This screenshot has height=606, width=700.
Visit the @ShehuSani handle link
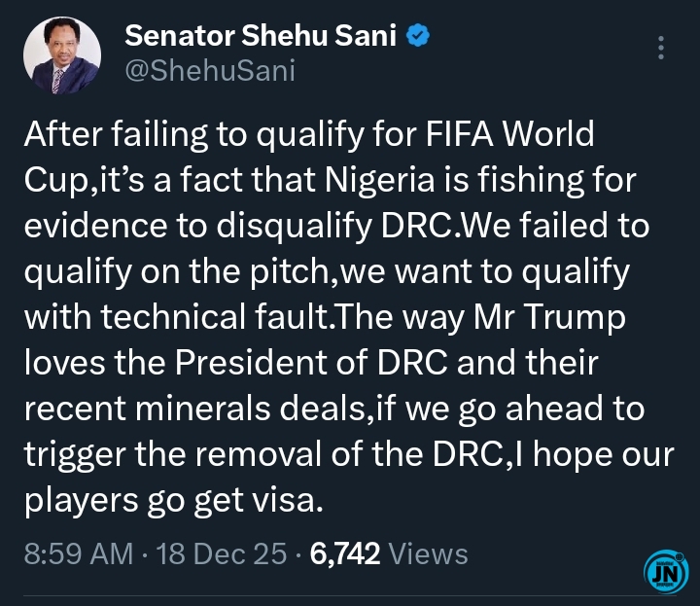click(x=210, y=70)
